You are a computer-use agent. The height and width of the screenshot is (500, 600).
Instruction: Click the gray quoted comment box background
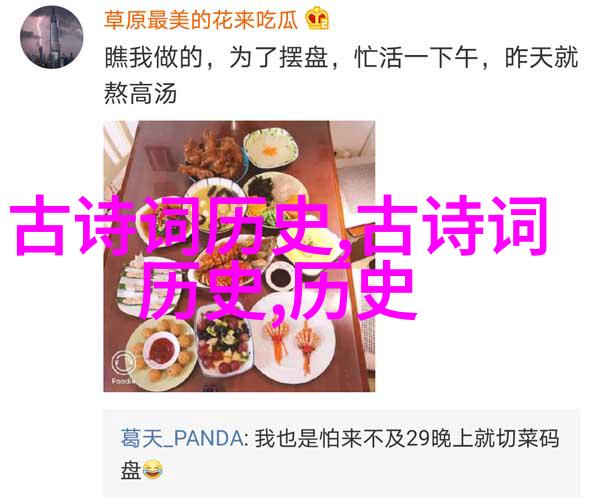(x=342, y=454)
